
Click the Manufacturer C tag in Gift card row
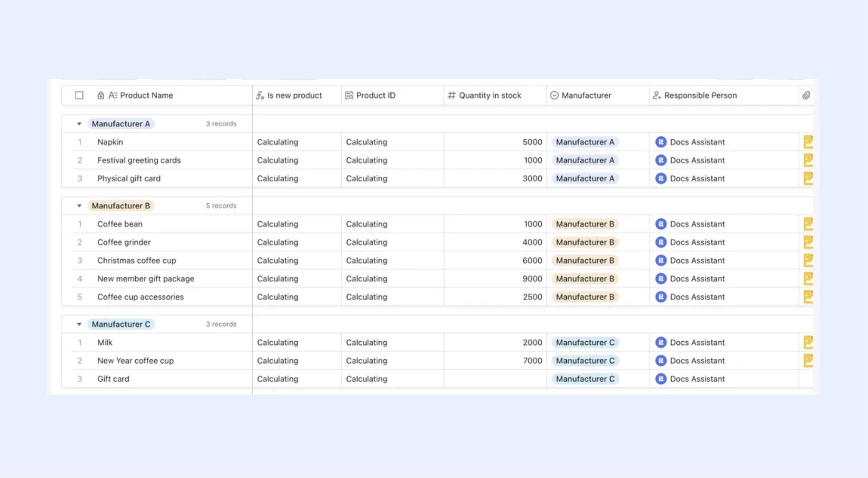pyautogui.click(x=585, y=379)
